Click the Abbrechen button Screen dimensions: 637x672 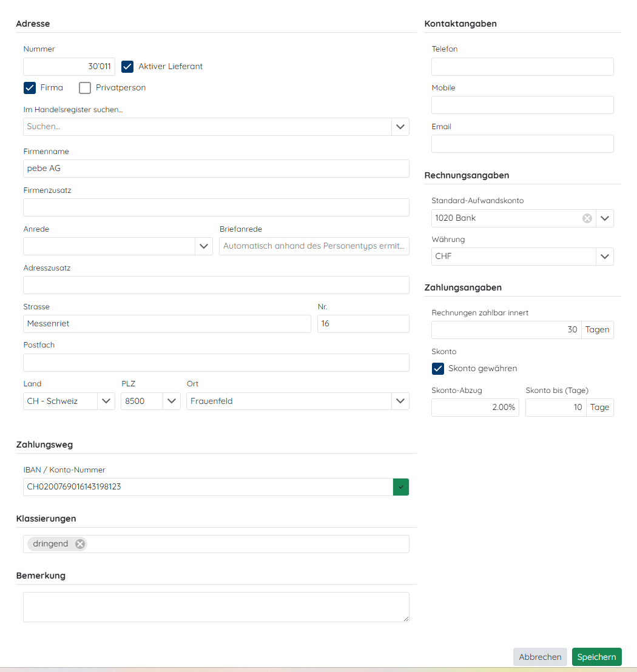coord(540,657)
